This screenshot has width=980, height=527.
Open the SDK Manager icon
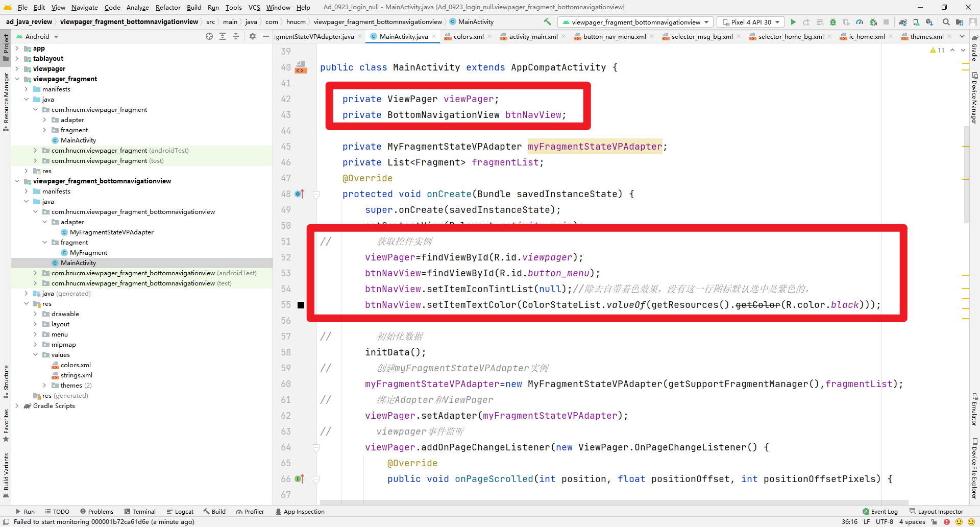pyautogui.click(x=929, y=22)
